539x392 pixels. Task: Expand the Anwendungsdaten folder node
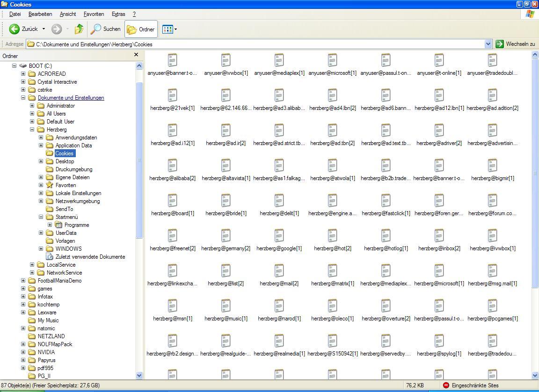[x=41, y=138]
